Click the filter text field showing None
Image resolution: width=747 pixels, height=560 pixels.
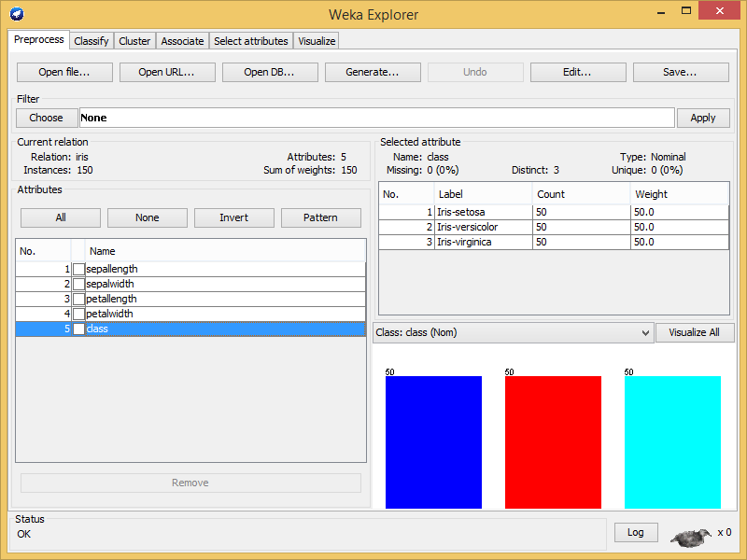tap(377, 118)
